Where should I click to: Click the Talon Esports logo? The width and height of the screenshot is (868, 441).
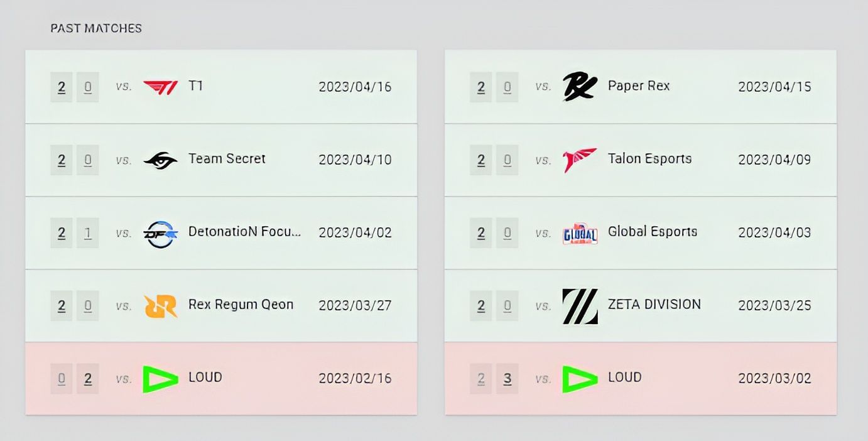[579, 159]
